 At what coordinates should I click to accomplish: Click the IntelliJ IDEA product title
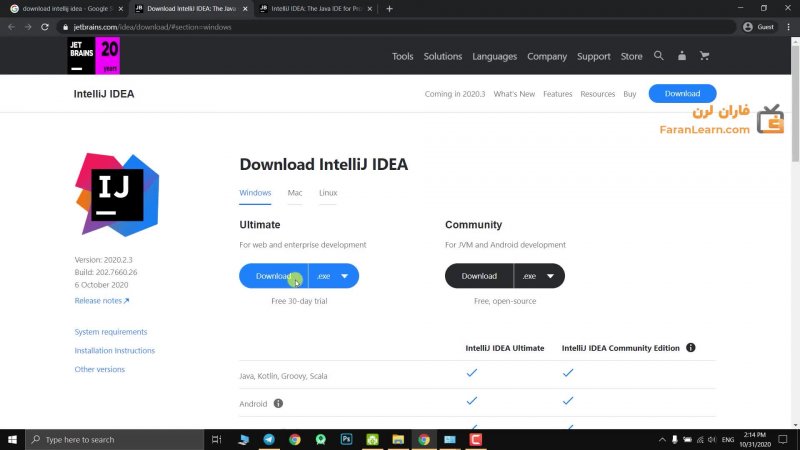104,94
